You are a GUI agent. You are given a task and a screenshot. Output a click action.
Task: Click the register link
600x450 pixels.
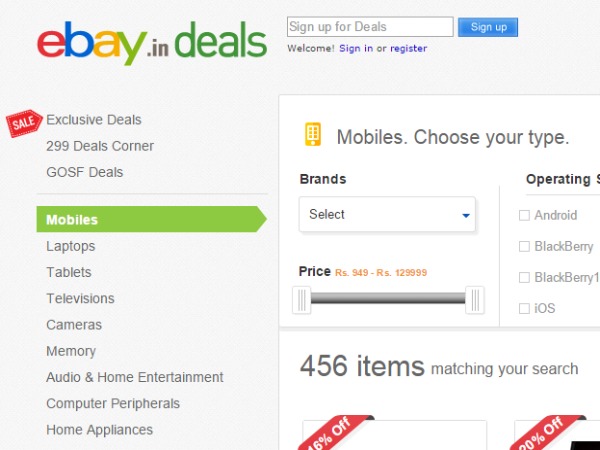pos(408,48)
